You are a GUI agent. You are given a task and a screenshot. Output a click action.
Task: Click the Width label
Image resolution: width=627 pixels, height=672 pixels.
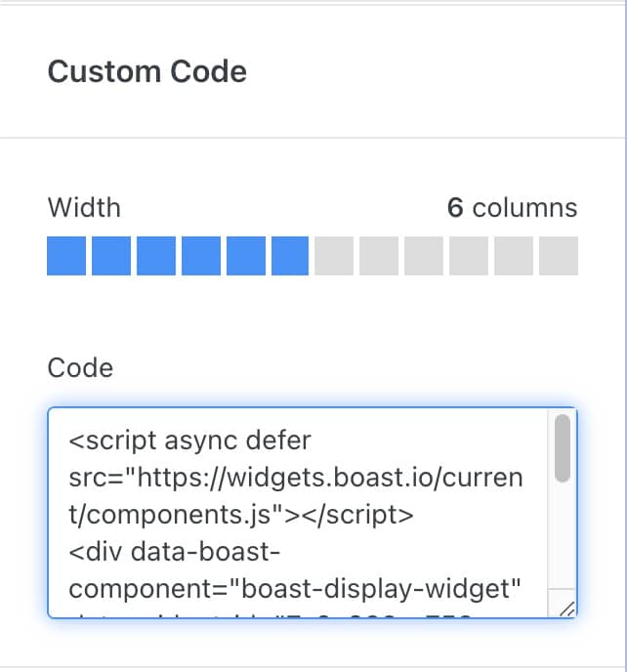(84, 208)
